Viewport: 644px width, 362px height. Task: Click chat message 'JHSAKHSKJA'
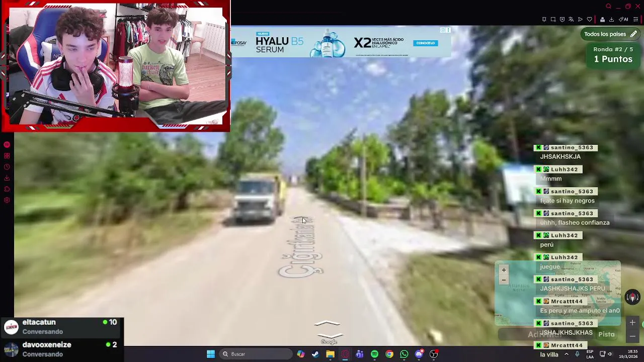(560, 156)
